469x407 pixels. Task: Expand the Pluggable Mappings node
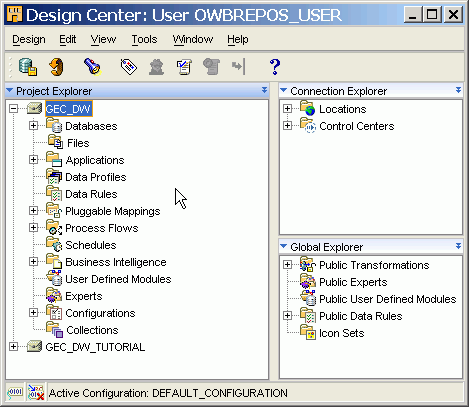tap(33, 211)
